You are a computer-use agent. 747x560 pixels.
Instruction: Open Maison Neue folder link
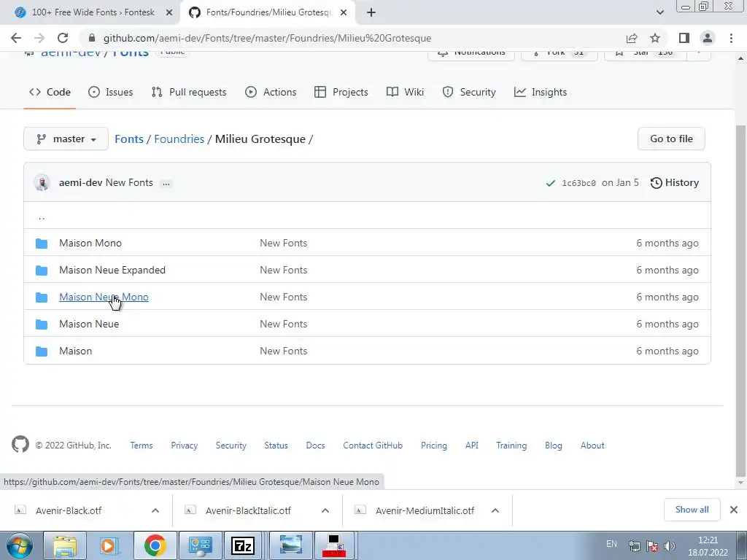pyautogui.click(x=89, y=324)
